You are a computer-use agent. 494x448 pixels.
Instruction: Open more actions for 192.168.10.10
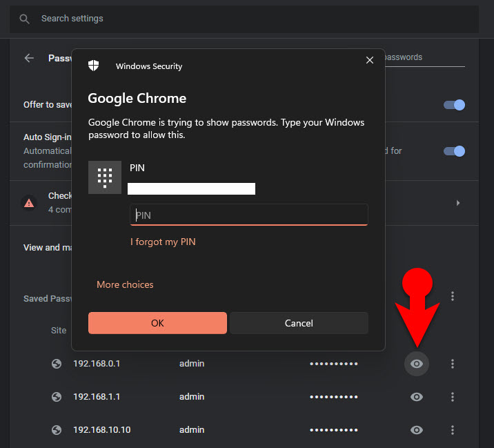click(x=453, y=430)
